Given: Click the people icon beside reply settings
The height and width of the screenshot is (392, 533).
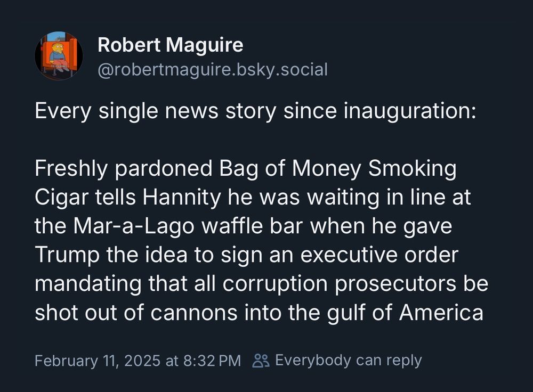Looking at the screenshot, I should (x=261, y=361).
